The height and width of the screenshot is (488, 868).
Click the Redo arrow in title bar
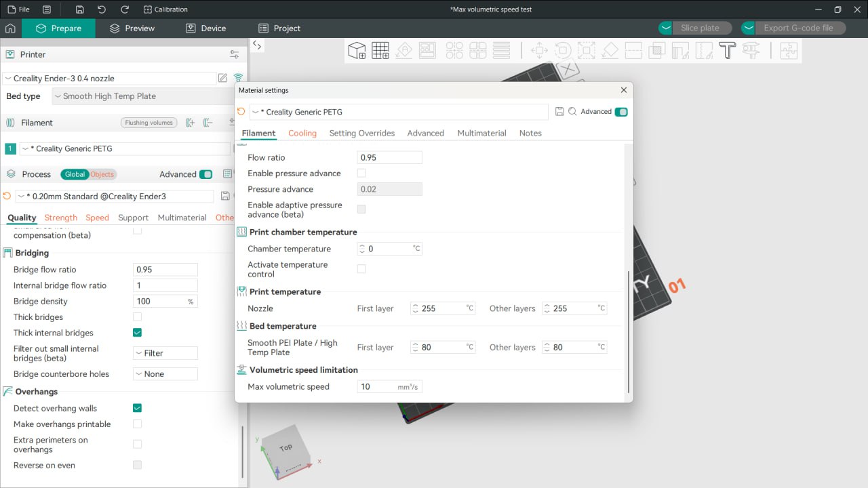pyautogui.click(x=124, y=9)
